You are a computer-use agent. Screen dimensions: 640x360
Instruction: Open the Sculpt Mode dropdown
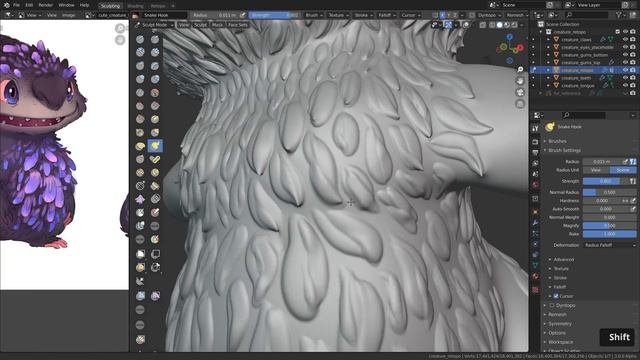point(154,25)
